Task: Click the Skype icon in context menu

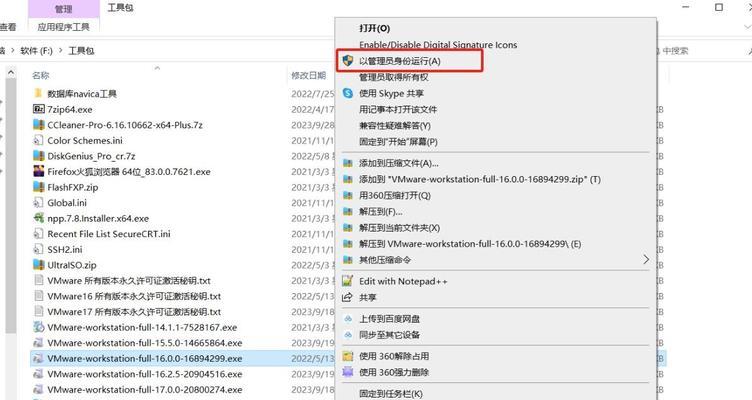Action: point(348,93)
